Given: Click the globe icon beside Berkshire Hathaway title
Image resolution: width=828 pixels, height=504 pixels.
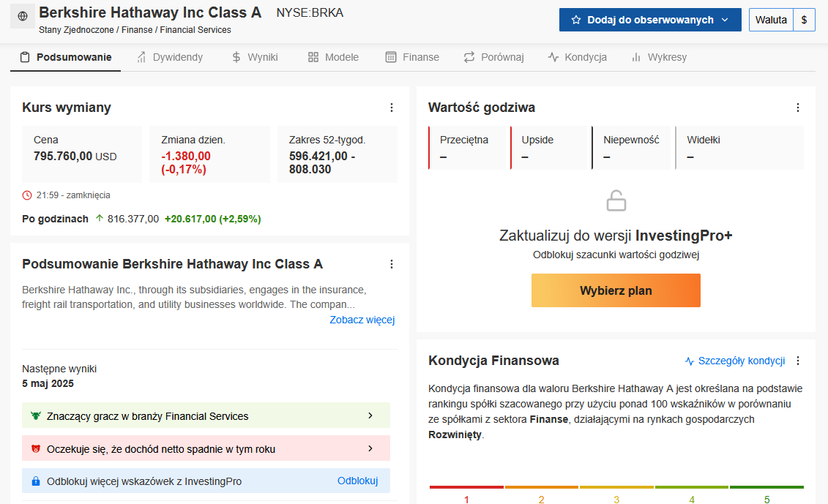Looking at the screenshot, I should coord(23,16).
